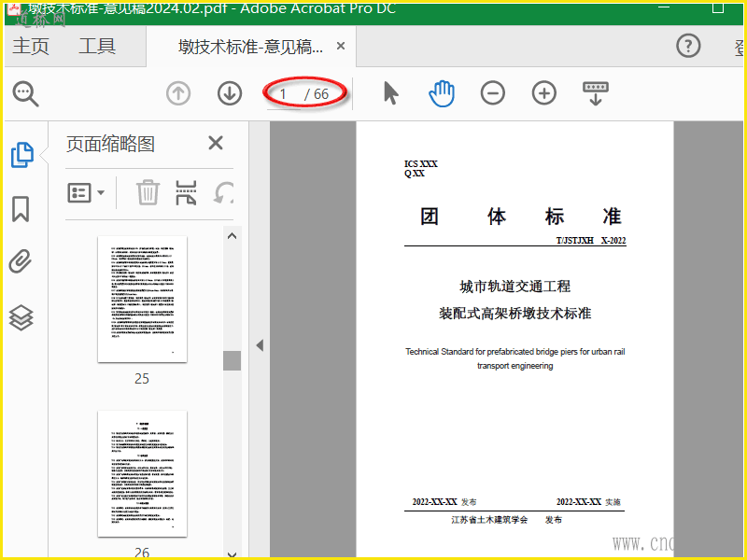Click the 25 page number label
Screen dimensions: 747x560
pyautogui.click(x=142, y=379)
